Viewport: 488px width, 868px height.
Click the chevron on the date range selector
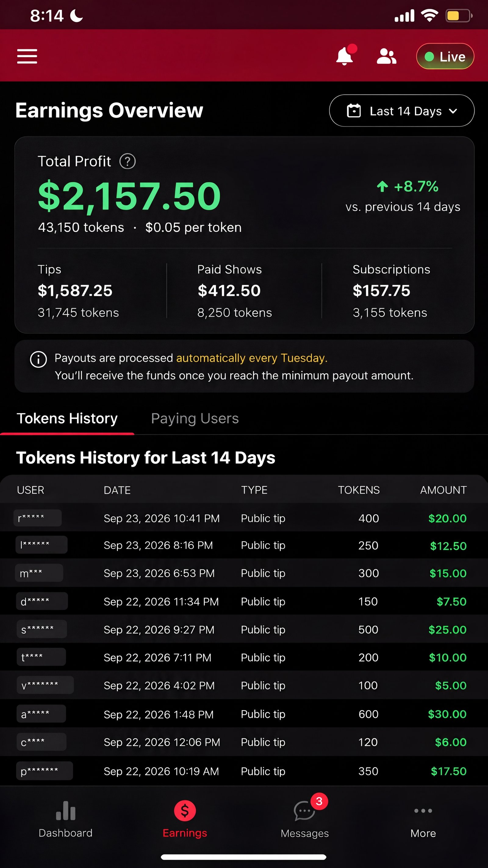click(x=453, y=111)
